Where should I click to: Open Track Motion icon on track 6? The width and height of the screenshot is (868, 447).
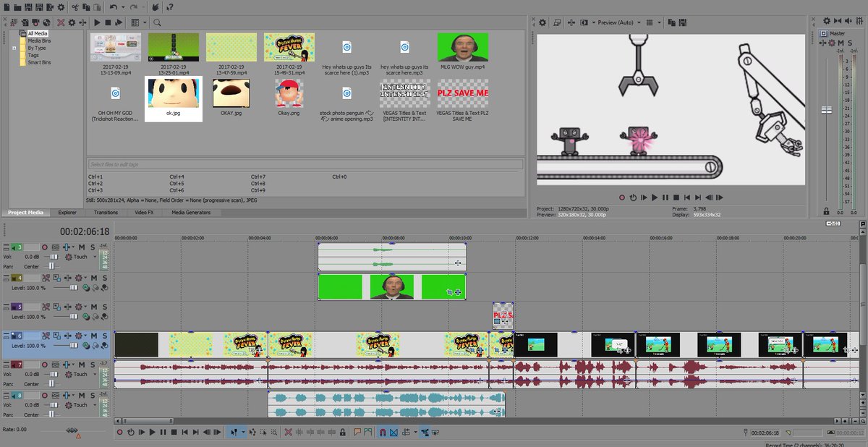56,336
